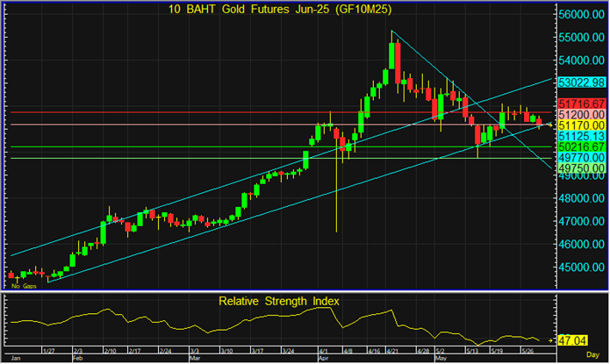Click the 53022.98 cyan price tag
The height and width of the screenshot is (364, 610).
[582, 82]
